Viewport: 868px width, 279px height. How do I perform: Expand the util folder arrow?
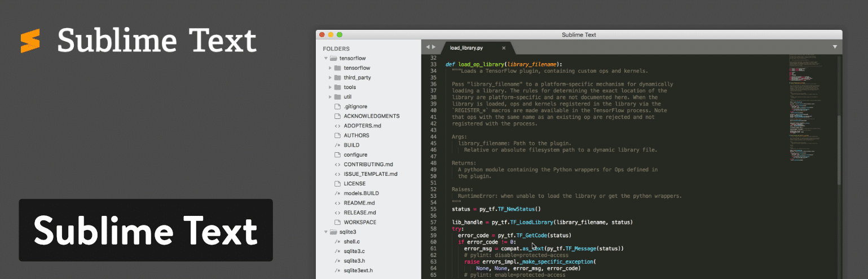coord(331,97)
